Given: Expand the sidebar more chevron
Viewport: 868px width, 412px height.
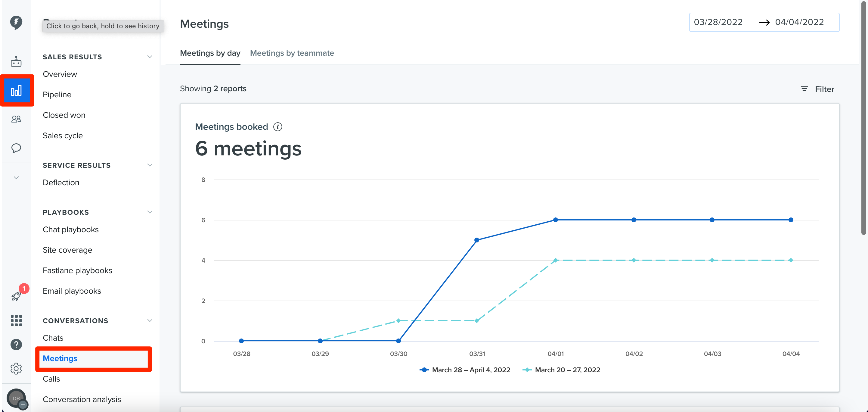Looking at the screenshot, I should point(16,177).
